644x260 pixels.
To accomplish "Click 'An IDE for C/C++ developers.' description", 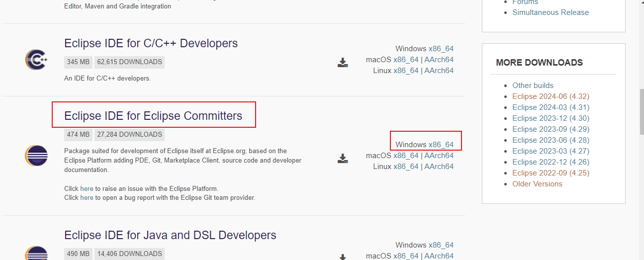I will (107, 79).
